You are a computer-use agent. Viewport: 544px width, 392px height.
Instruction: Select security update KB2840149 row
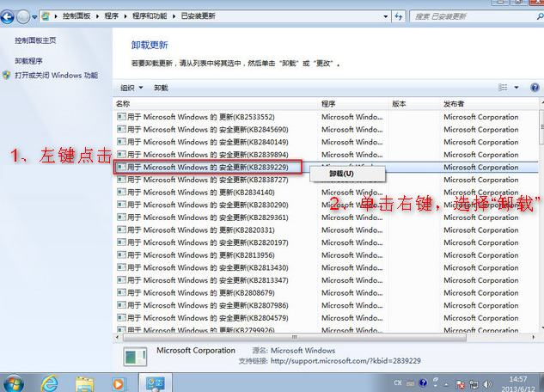(326, 142)
